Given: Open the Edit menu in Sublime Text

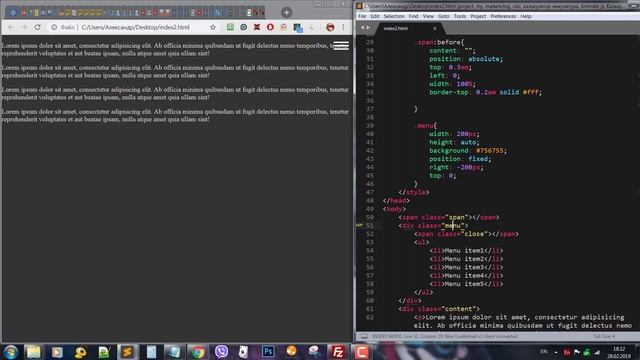Looking at the screenshot, I should tap(375, 16).
